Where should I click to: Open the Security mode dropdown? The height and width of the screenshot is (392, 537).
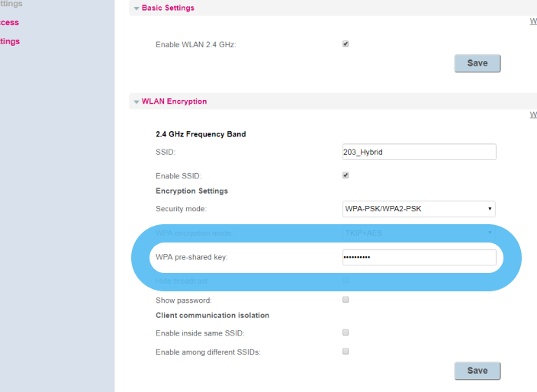click(419, 209)
